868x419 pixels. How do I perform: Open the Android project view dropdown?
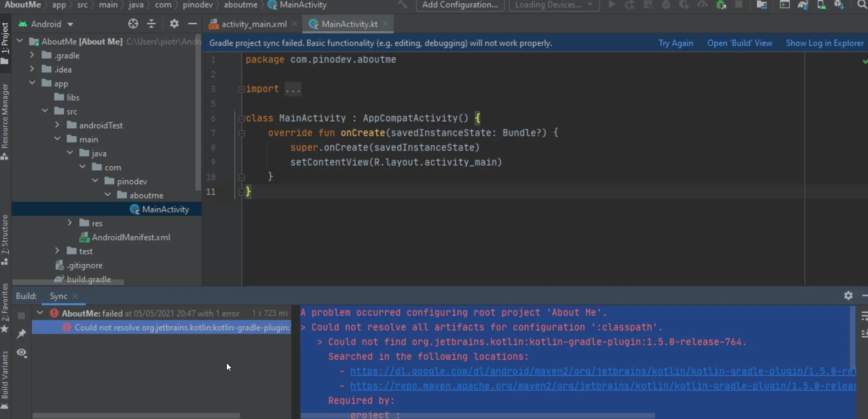coord(46,24)
